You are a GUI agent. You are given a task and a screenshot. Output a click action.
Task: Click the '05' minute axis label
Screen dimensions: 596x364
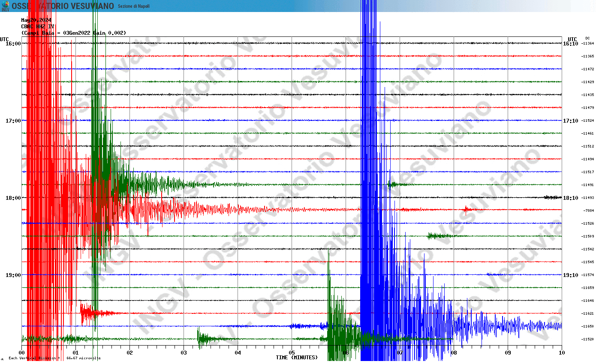point(292,353)
